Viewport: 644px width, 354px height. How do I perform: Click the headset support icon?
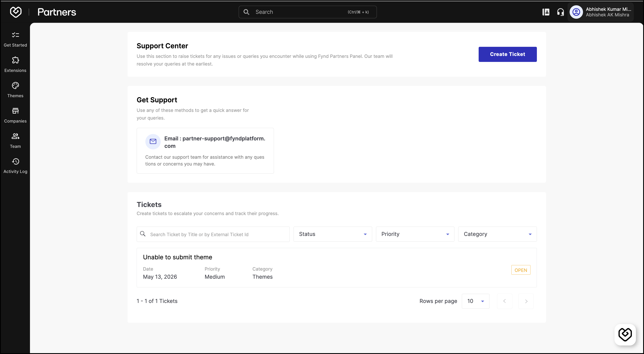click(560, 12)
